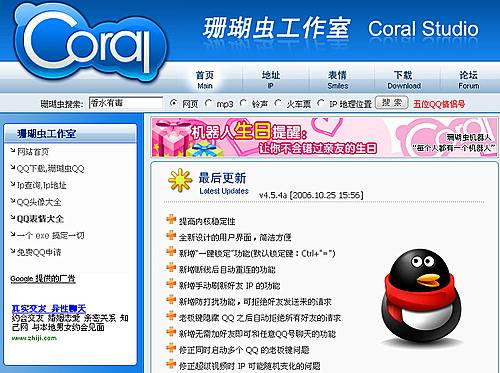Image resolution: width=500 pixels, height=373 pixels.
Task: Select the 铃声 radio button
Action: (243, 103)
